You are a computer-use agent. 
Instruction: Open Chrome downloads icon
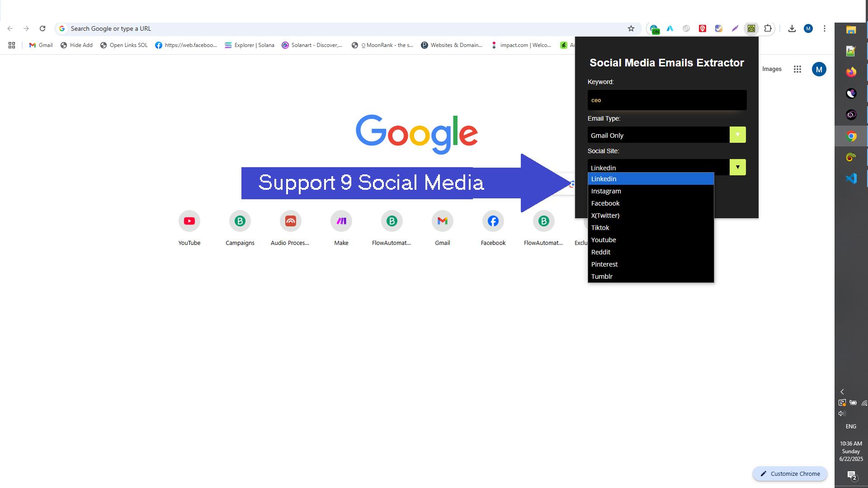[x=792, y=28]
